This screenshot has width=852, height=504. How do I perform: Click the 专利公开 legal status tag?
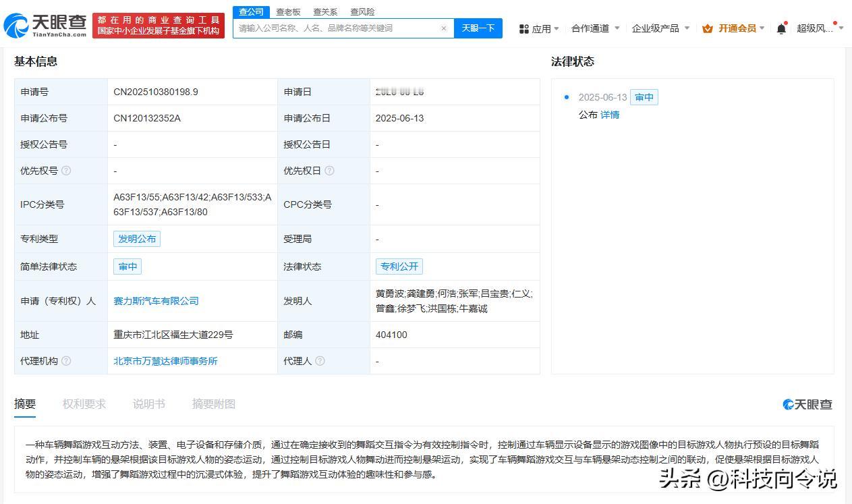(399, 267)
